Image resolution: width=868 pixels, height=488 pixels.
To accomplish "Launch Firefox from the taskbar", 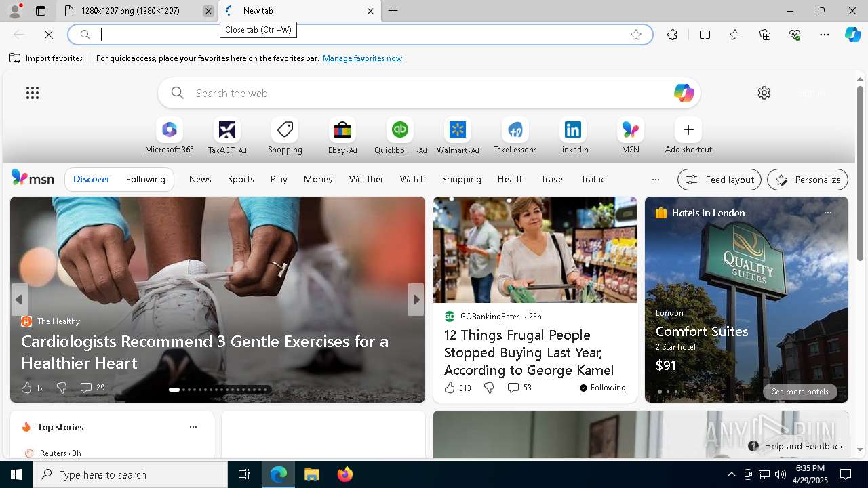I will 345,474.
